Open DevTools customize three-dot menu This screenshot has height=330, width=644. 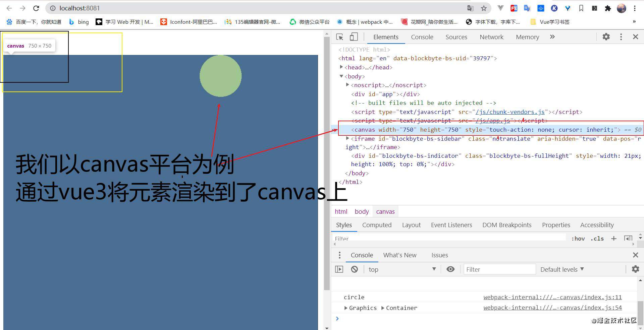621,37
